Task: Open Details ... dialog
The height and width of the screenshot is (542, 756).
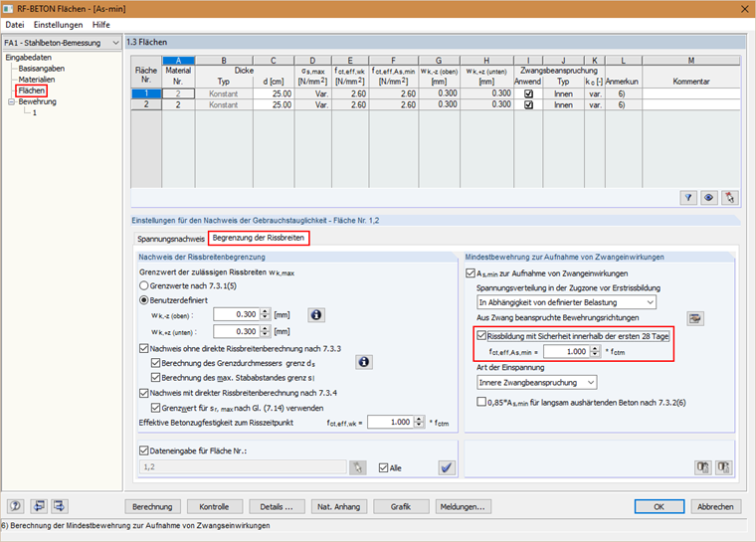Action: pos(277,507)
